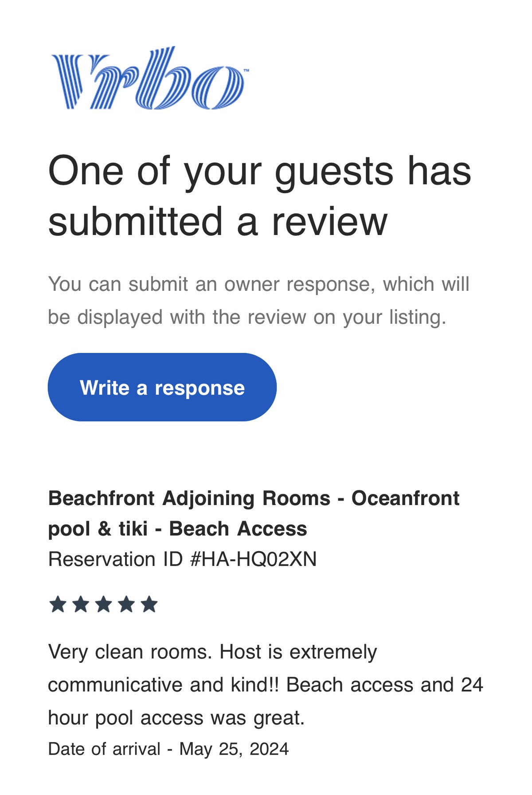Click the '24 hour pool access' review sentence
Viewport: 532px width, 795px height.
[x=265, y=701]
